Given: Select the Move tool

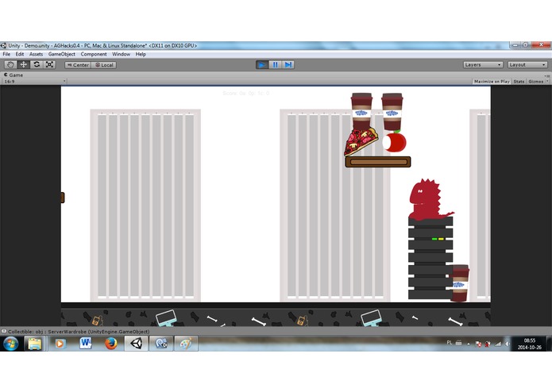Looking at the screenshot, I should pos(23,65).
